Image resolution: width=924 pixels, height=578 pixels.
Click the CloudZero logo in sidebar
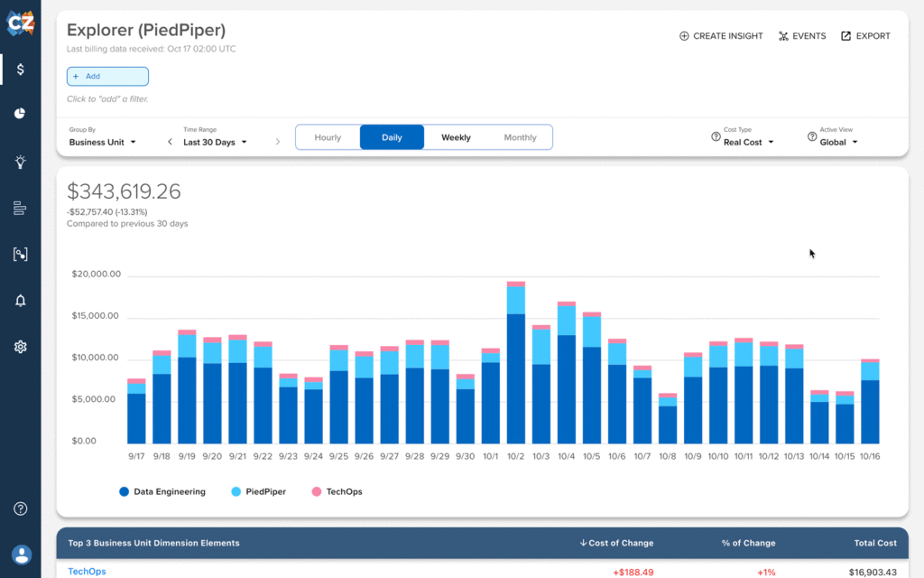20,23
